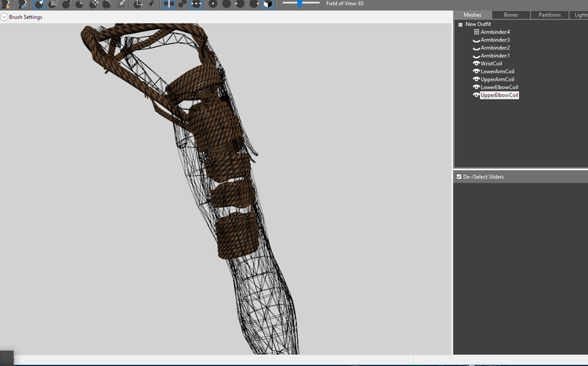Expand the Brush Settings panel
The width and height of the screenshot is (588, 366).
click(4, 17)
